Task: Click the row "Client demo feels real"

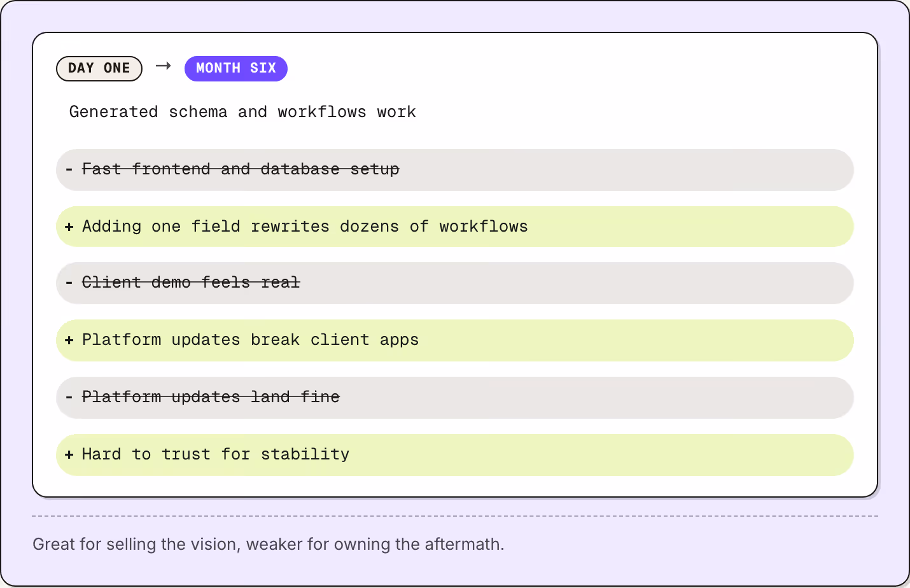Action: tap(455, 283)
